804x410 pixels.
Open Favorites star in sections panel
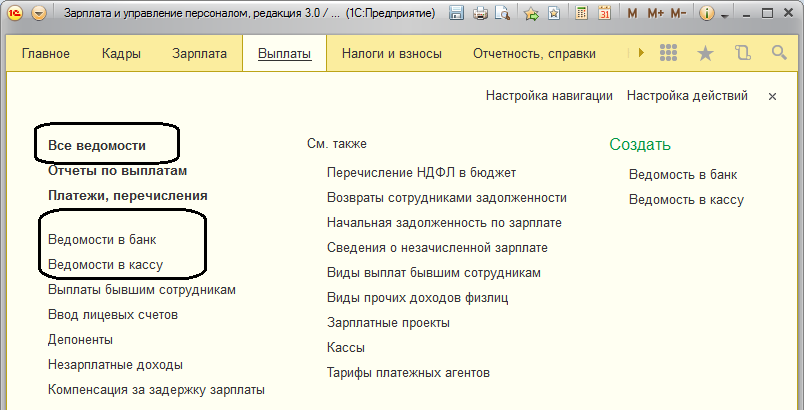click(706, 53)
